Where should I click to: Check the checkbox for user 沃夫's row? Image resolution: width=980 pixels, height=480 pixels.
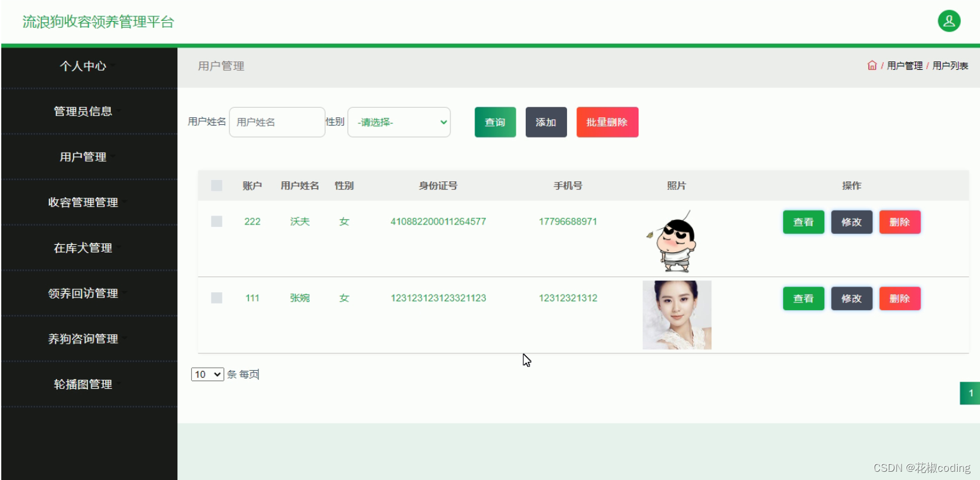click(217, 221)
